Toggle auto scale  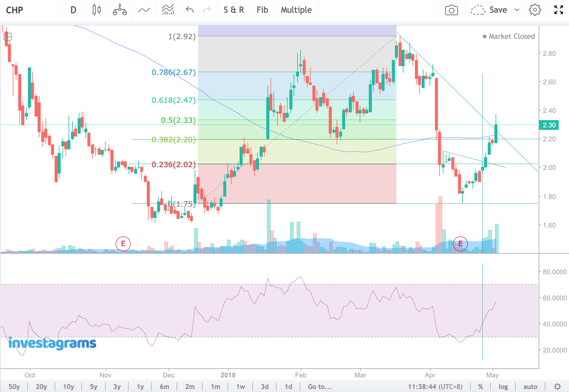(x=530, y=387)
